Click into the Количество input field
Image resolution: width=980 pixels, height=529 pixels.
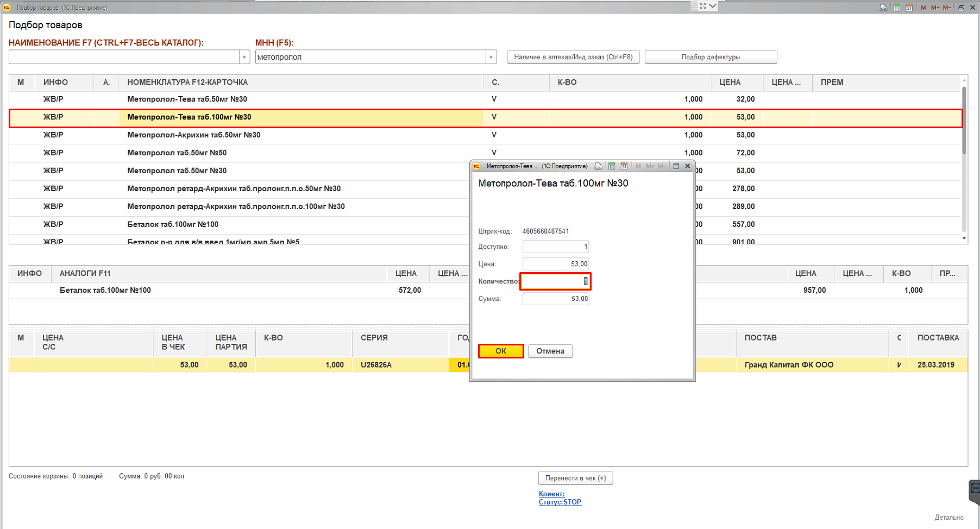coord(555,281)
